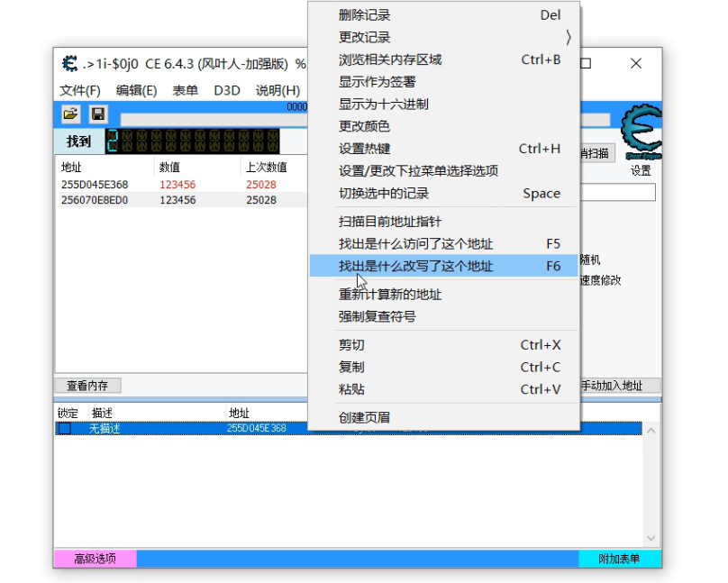Click the 数值 results column header
Viewport: 728px width, 583px height.
click(x=169, y=167)
